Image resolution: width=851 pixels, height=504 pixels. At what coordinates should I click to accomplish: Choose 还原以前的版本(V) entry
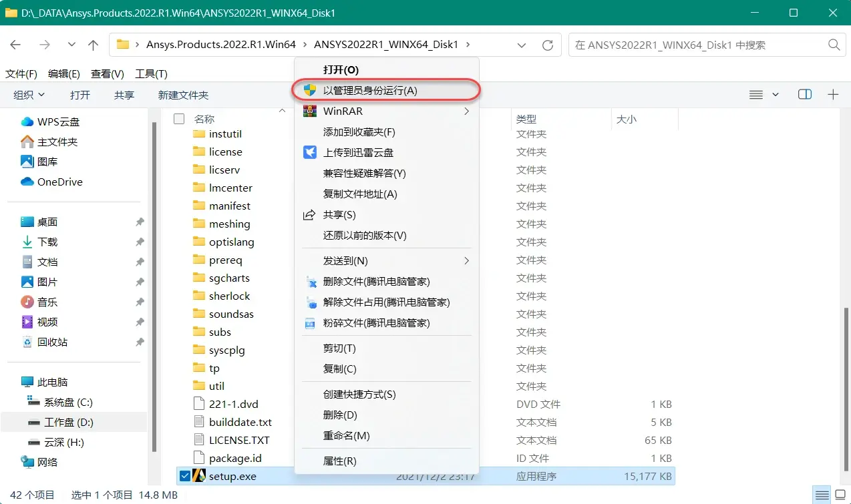386,235
